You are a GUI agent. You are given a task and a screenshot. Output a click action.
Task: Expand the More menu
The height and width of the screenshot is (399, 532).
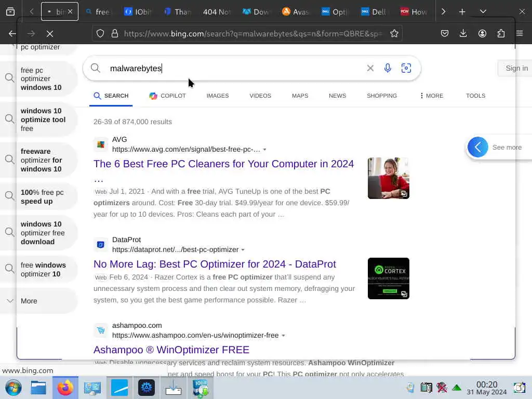pos(431,96)
